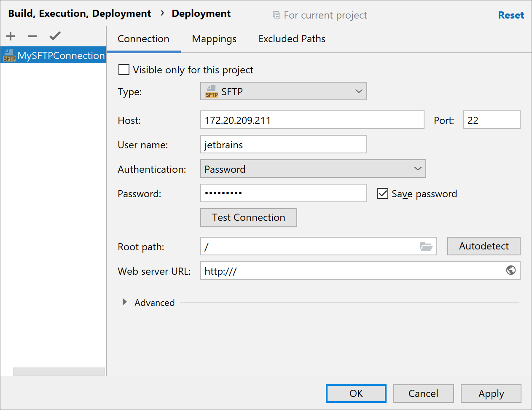
Task: Open the Type dropdown
Action: coord(359,91)
